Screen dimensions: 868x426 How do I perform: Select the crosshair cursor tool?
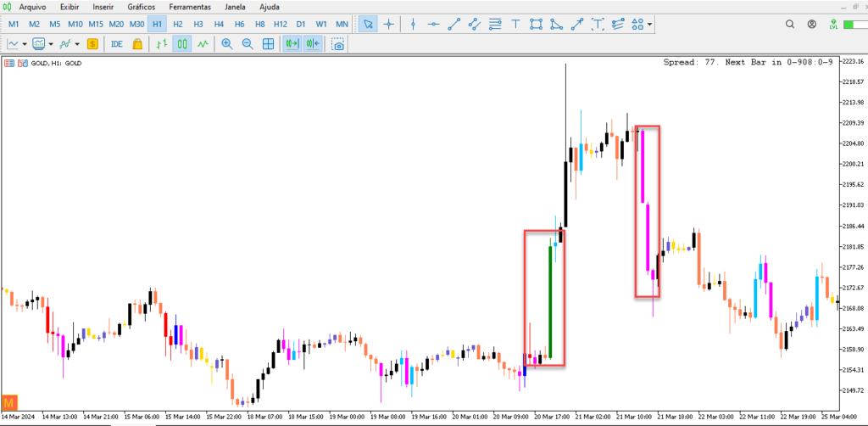point(389,24)
